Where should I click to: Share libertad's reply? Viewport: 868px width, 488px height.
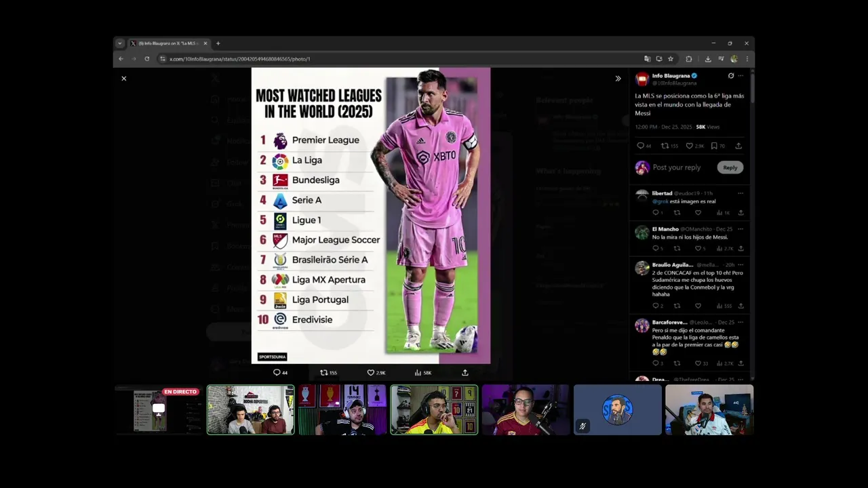tap(741, 213)
